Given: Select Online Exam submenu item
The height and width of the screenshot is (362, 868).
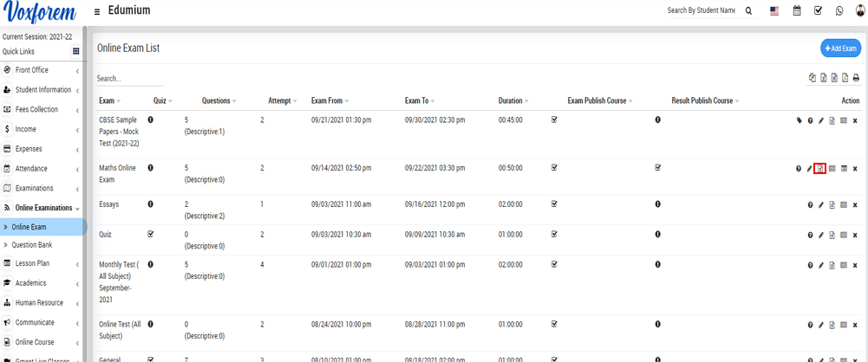Looking at the screenshot, I should [x=29, y=227].
